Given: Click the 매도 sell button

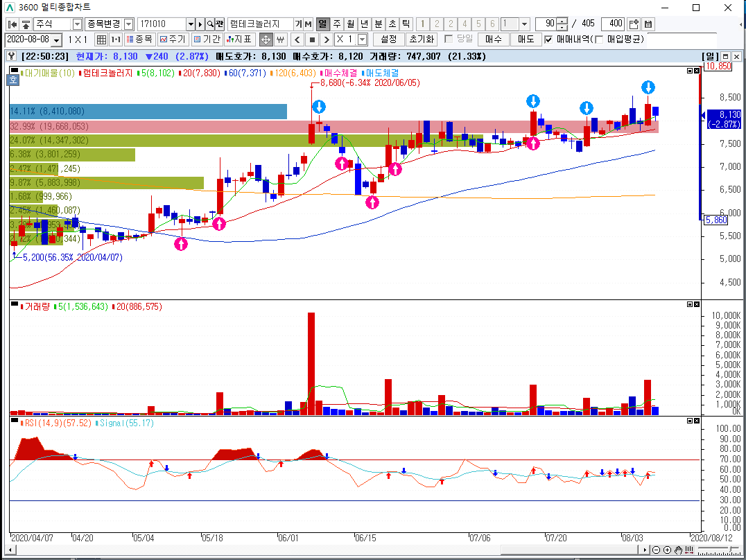Looking at the screenshot, I should pyautogui.click(x=526, y=40).
